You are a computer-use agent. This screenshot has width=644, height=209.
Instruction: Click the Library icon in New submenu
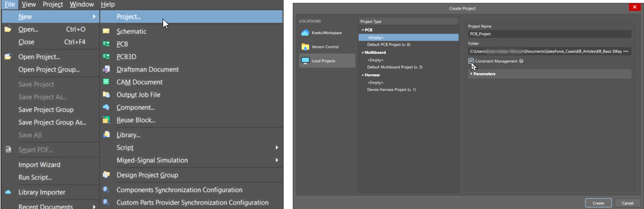coord(106,135)
